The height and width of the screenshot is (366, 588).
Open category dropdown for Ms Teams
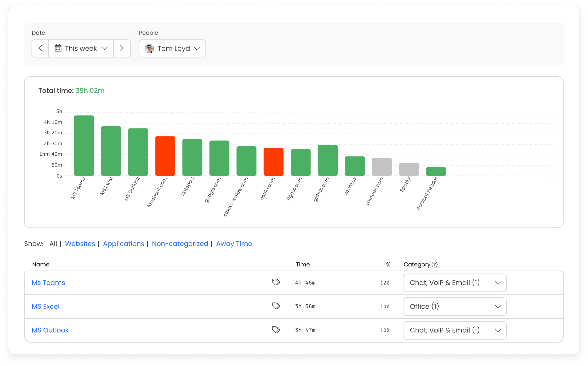pyautogui.click(x=455, y=283)
